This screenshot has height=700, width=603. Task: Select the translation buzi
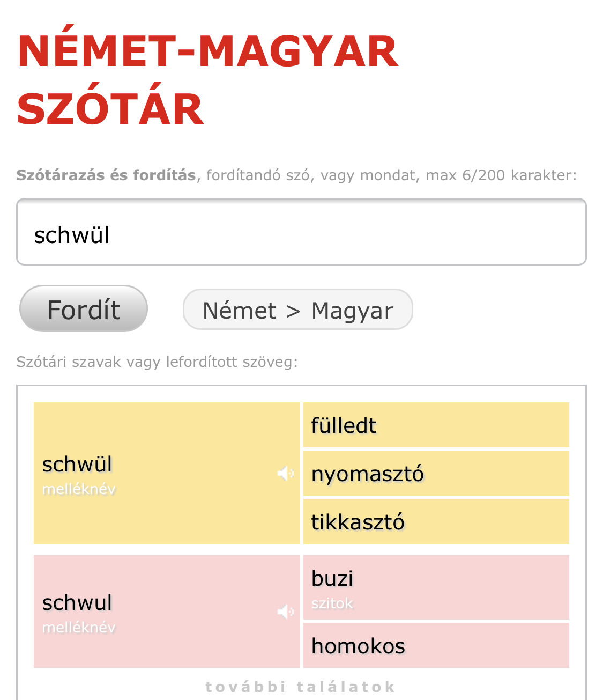(332, 579)
